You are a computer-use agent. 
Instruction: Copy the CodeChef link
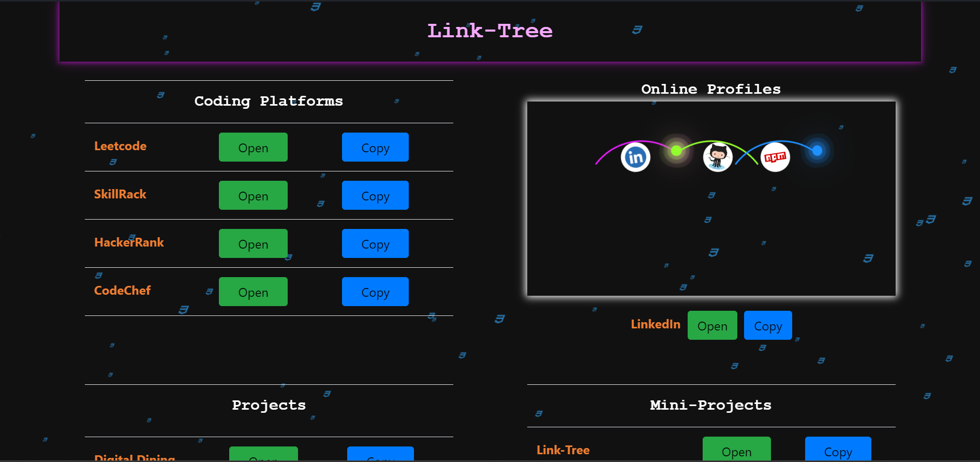(375, 292)
